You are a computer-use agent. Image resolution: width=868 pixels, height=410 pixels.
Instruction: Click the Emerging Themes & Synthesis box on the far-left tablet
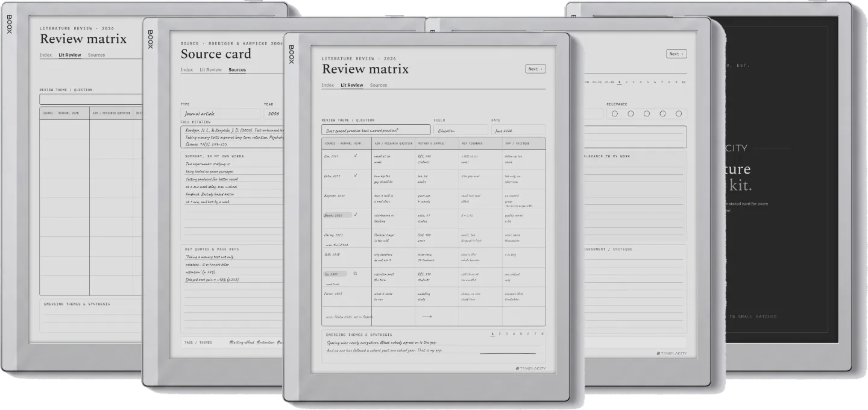click(91, 315)
